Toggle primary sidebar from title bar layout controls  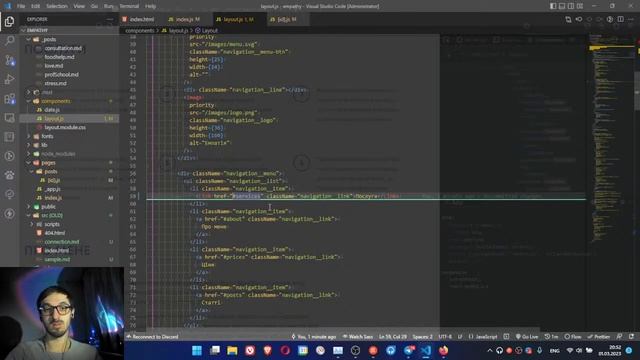coord(553,6)
